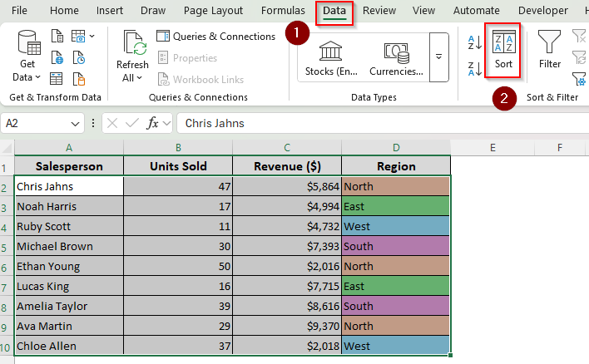Select column C header
The width and height of the screenshot is (589, 364).
287,148
